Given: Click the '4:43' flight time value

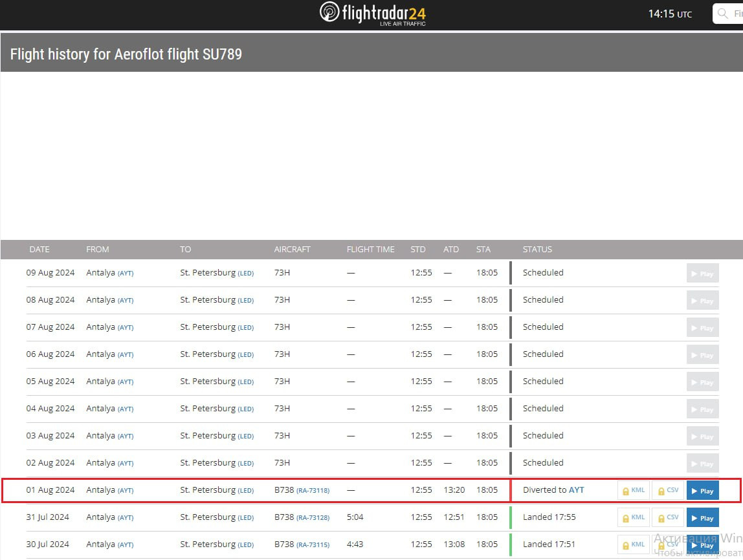Looking at the screenshot, I should pos(355,544).
